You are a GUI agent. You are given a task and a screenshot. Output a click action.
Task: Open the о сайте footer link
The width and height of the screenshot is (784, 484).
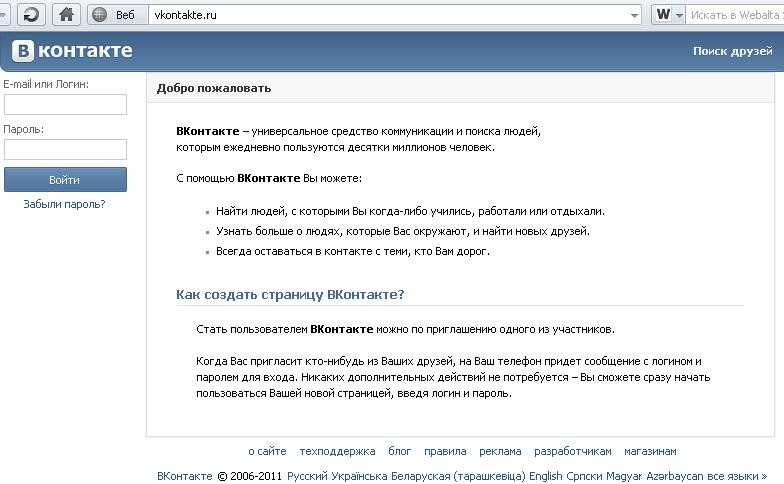[x=267, y=452]
